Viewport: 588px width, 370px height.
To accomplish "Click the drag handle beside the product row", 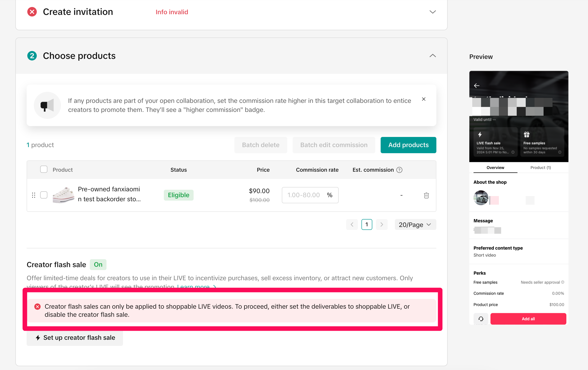I will pyautogui.click(x=33, y=195).
